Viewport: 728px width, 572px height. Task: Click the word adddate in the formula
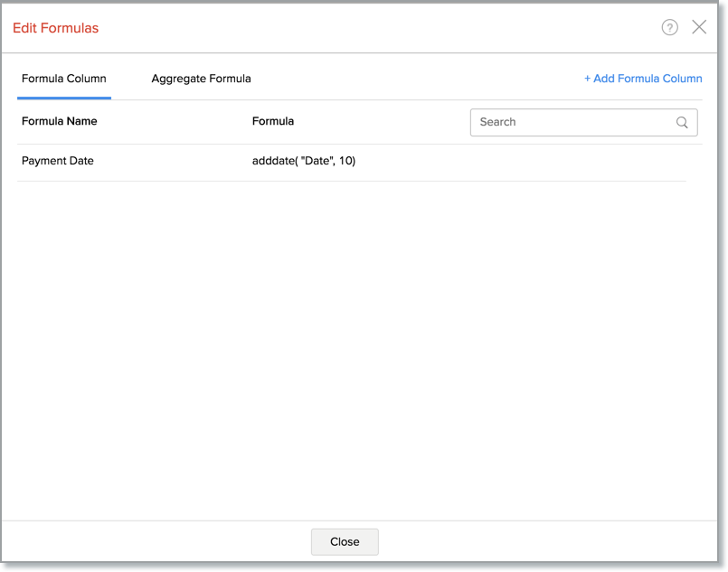click(273, 161)
